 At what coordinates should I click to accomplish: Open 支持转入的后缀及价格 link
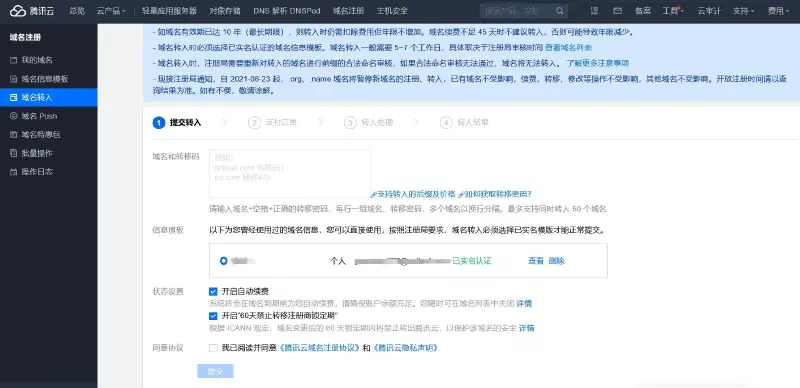[x=416, y=194]
